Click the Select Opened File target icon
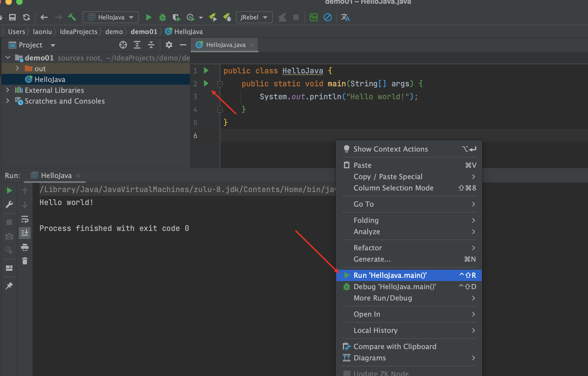Image resolution: width=588 pixels, height=376 pixels. pos(123,45)
